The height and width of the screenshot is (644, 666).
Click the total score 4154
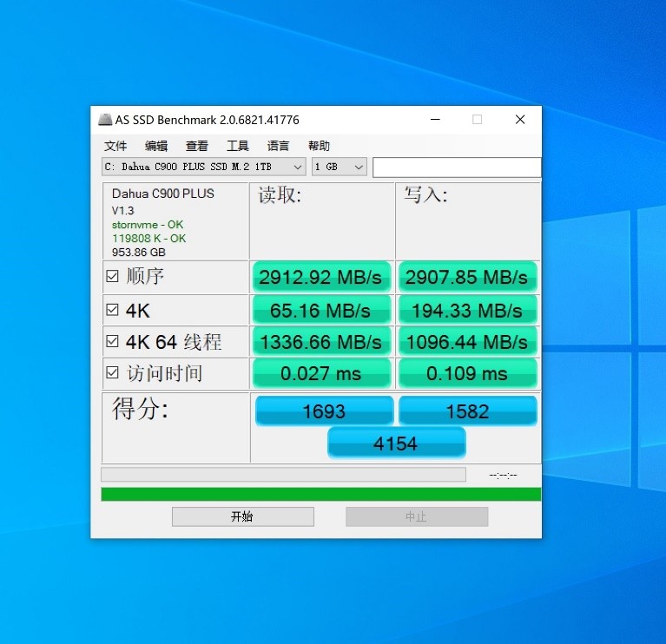(x=396, y=444)
